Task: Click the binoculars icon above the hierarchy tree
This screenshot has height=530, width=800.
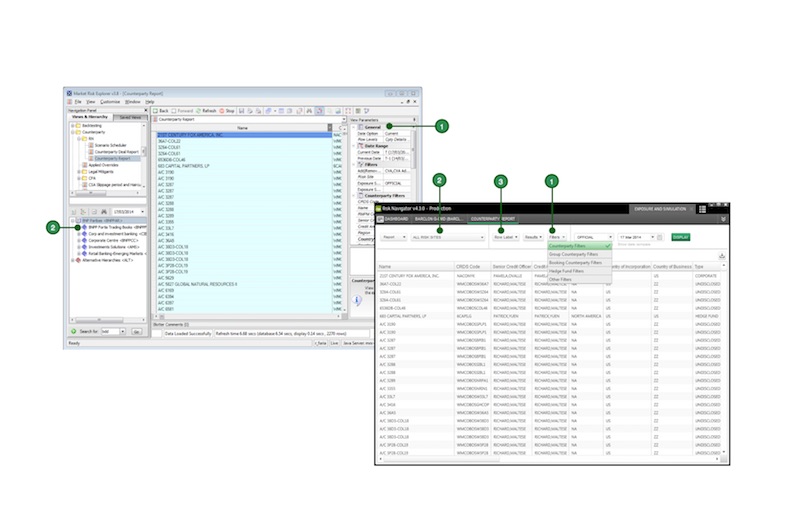Action: coord(104,212)
